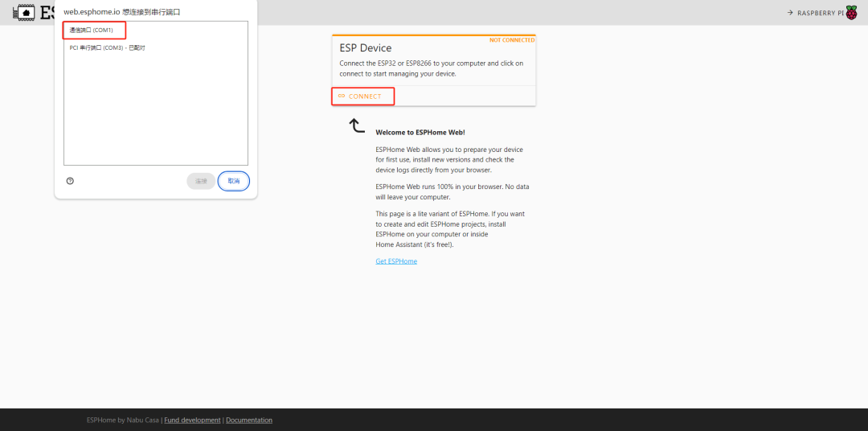
Task: Open the Documentation footer link
Action: (249, 420)
